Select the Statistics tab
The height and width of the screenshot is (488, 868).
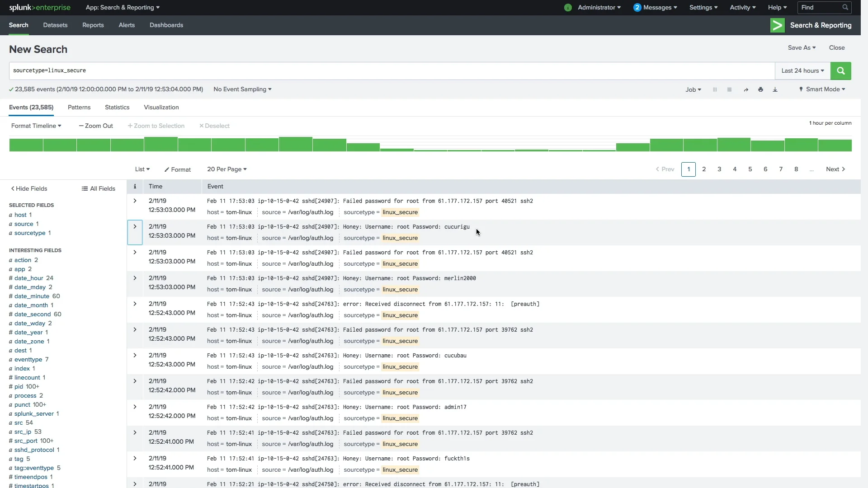[x=117, y=107]
